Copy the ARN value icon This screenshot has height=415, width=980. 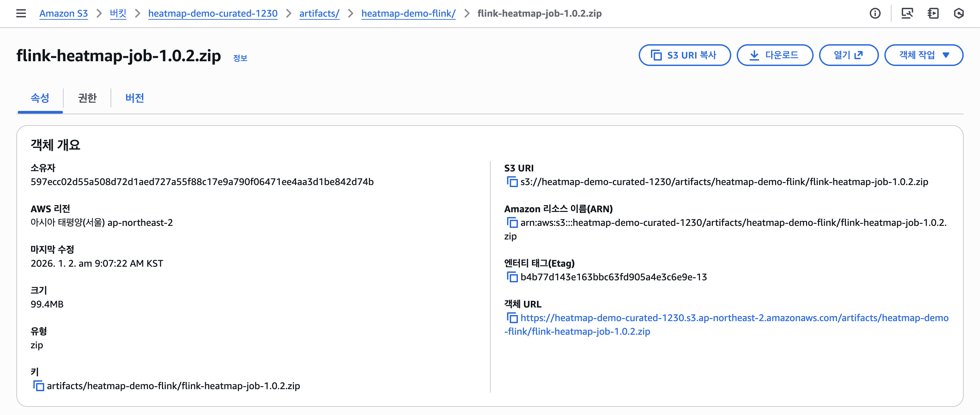click(x=512, y=222)
